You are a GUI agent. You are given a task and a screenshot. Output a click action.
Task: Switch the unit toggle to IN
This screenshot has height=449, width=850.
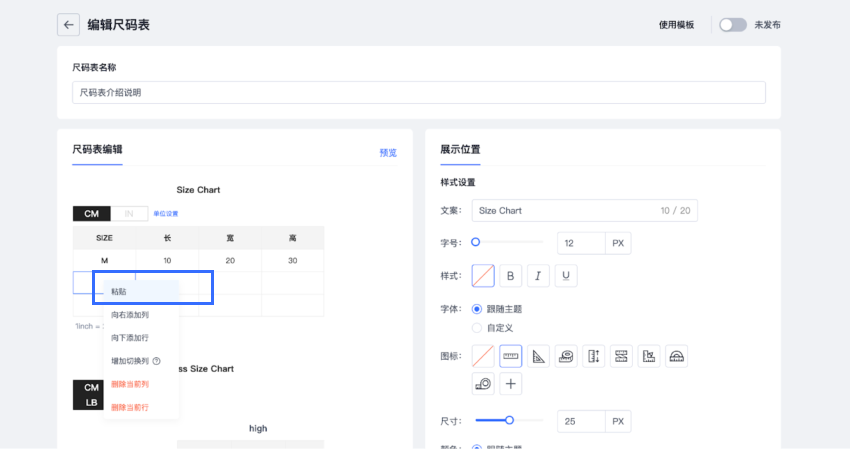(x=128, y=213)
